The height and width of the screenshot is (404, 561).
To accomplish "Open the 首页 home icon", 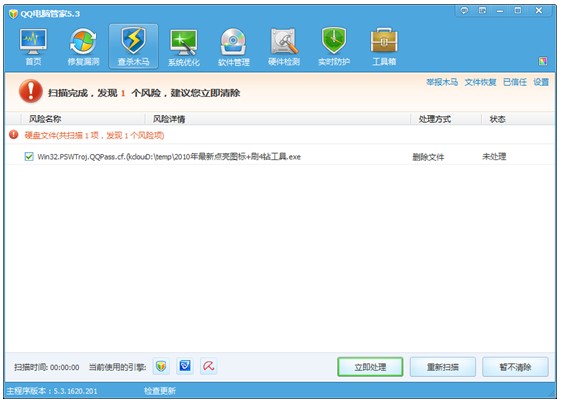I will click(33, 46).
